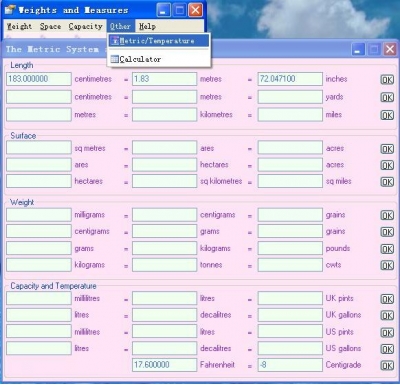The image size is (400, 385).
Task: Click the US gallons input field
Action: (x=290, y=348)
